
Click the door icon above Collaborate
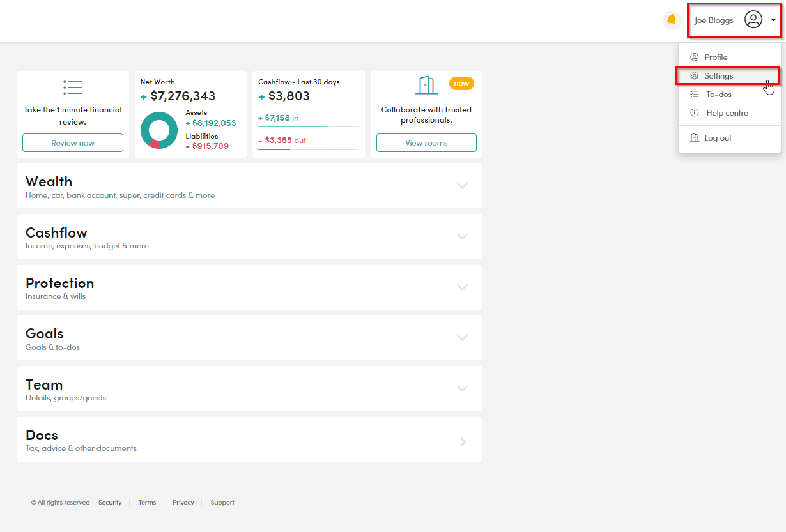426,85
